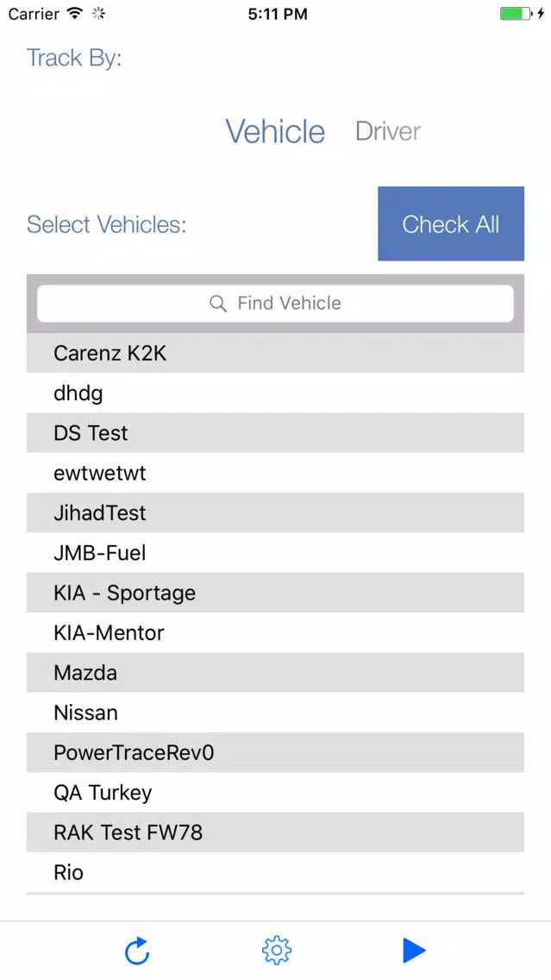Tap the magnifier icon in Find Vehicle

(218, 304)
